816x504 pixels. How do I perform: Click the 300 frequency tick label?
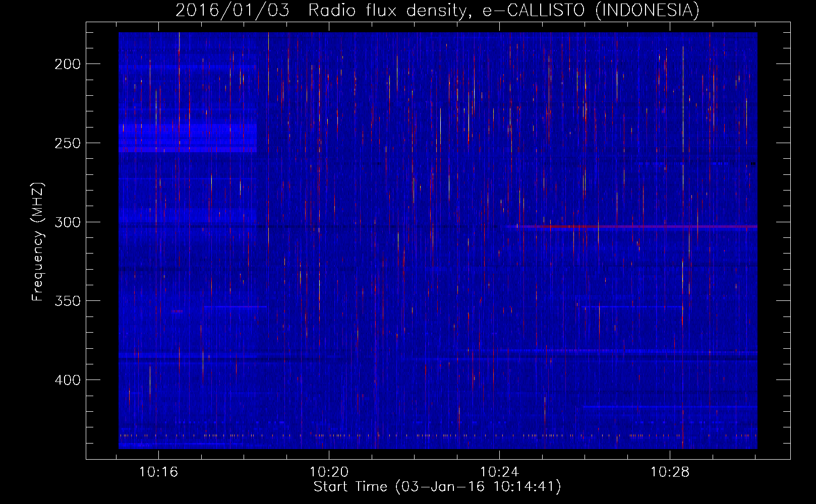coord(68,222)
